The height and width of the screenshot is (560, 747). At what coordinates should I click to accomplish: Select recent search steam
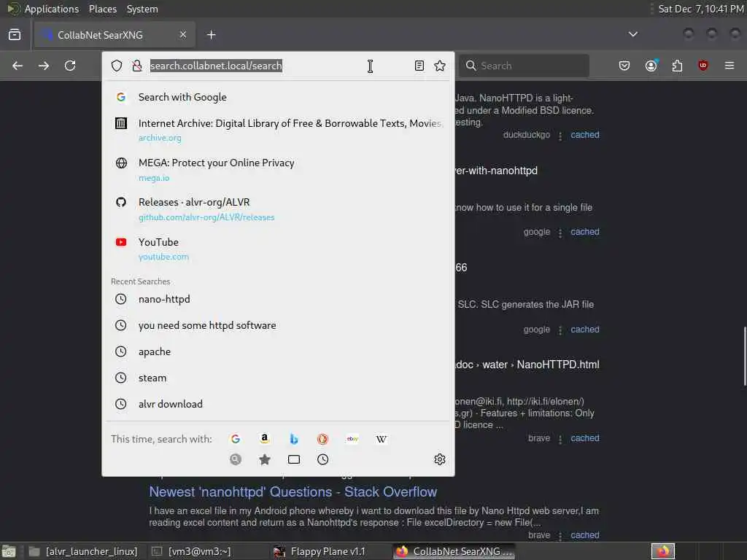pyautogui.click(x=278, y=378)
